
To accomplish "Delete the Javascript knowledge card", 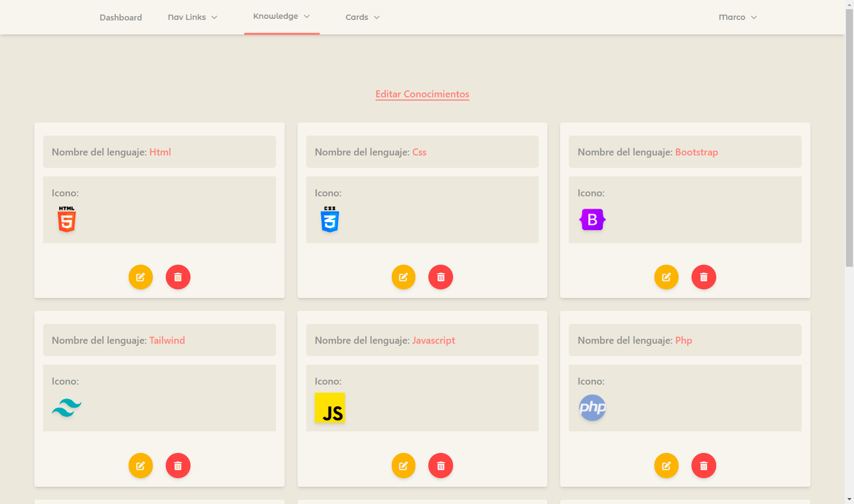I will [x=441, y=465].
